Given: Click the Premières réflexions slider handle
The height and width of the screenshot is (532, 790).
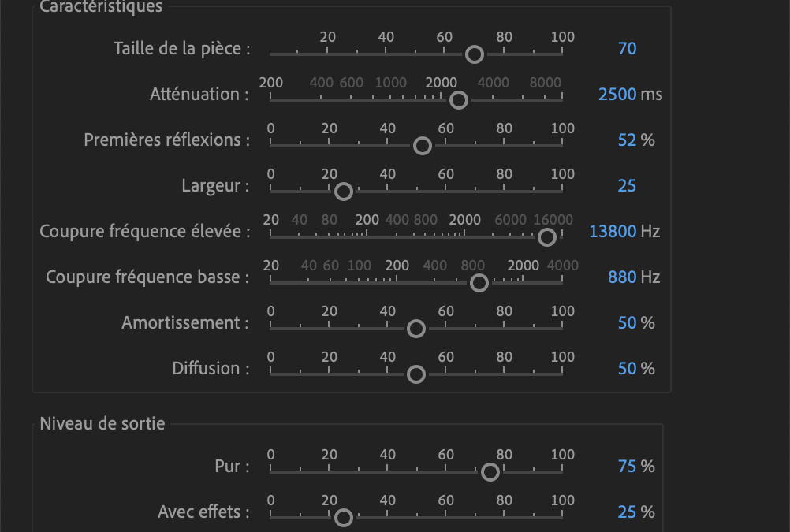Looking at the screenshot, I should click(x=423, y=146).
